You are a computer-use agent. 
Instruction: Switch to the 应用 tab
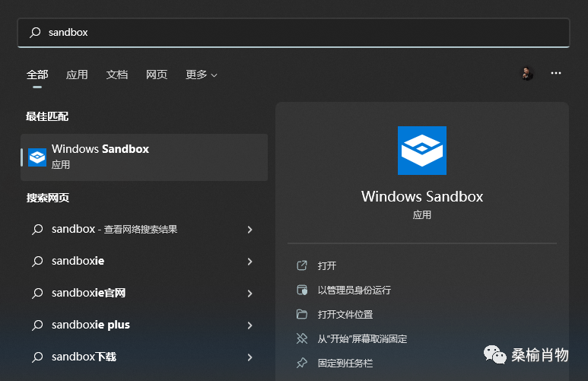(x=77, y=75)
